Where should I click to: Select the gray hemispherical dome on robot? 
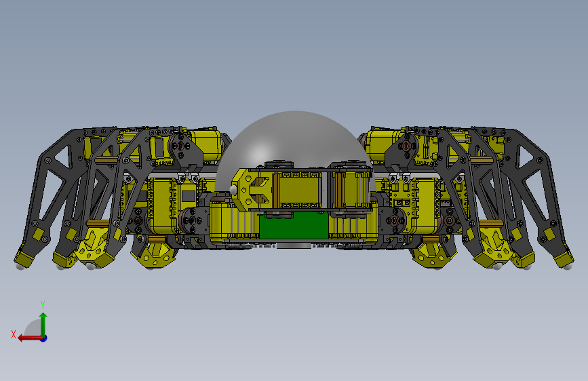coord(295,139)
